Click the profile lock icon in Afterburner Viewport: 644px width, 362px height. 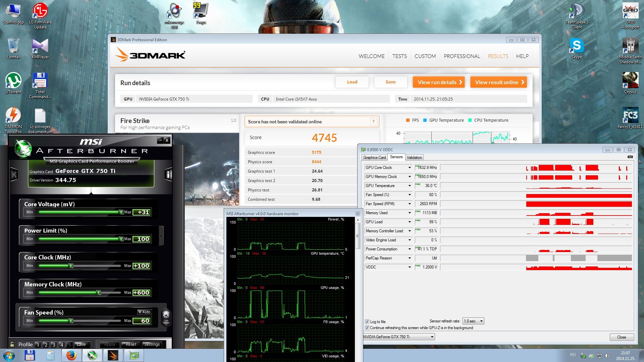(x=12, y=344)
